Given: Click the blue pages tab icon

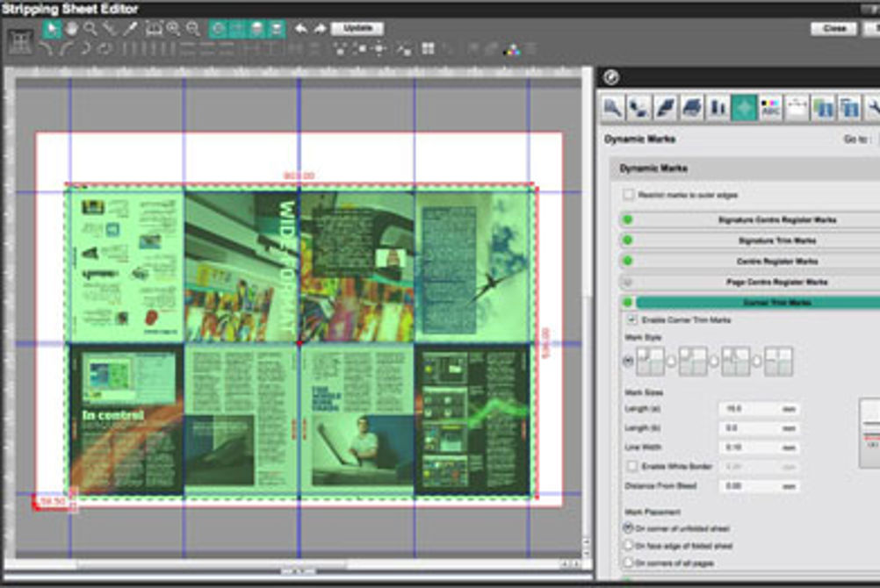Looking at the screenshot, I should click(849, 107).
